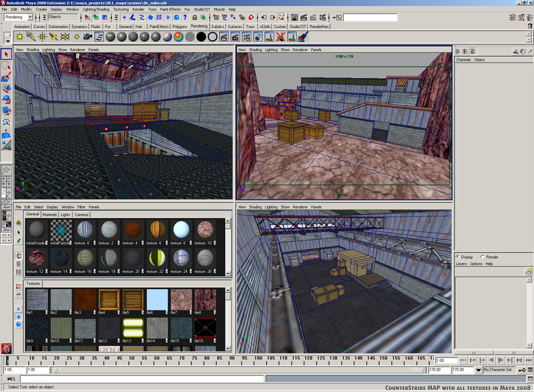Pick the Lasso select tool
Image resolution: width=534 pixels, height=392 pixels.
tap(6, 65)
